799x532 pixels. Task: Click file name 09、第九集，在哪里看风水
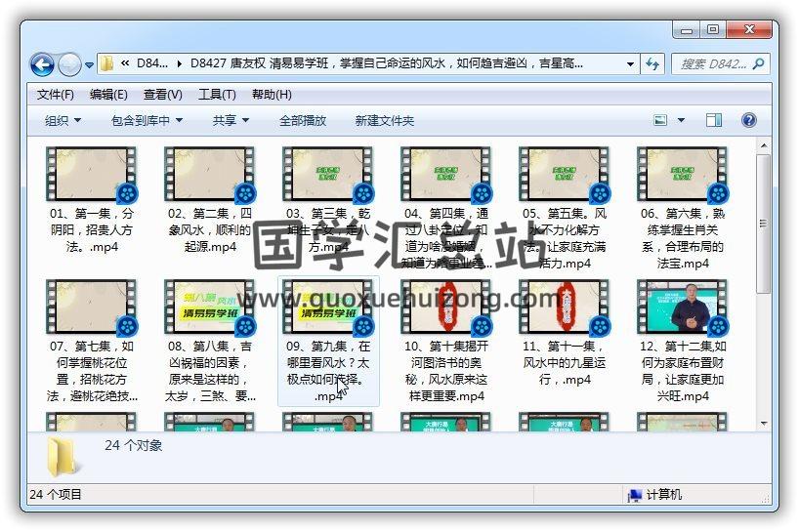click(328, 371)
